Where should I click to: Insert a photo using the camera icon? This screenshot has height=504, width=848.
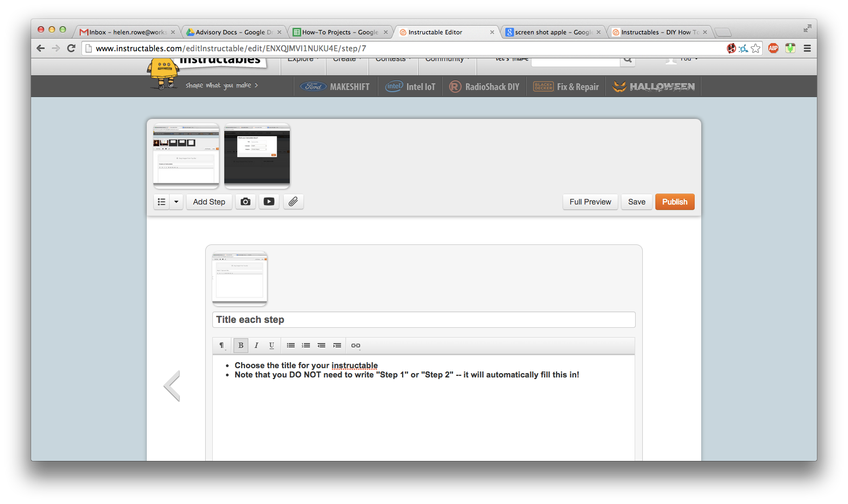click(x=245, y=201)
